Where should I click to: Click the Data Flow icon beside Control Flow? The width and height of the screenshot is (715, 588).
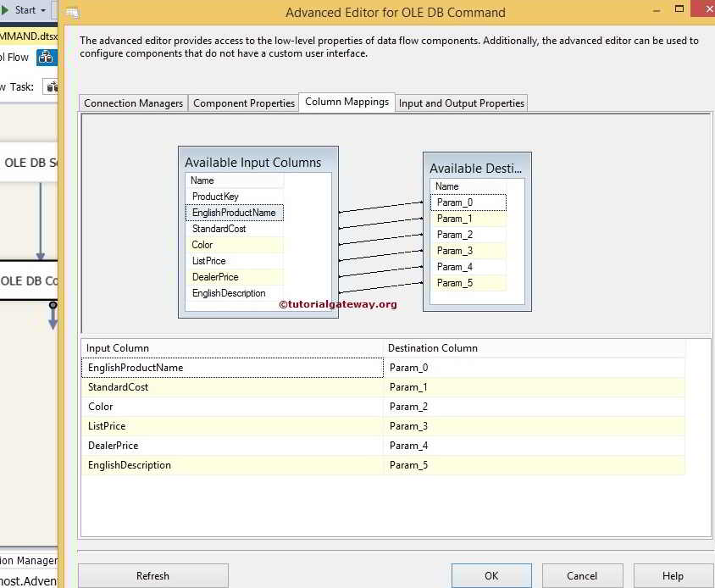[x=47, y=57]
